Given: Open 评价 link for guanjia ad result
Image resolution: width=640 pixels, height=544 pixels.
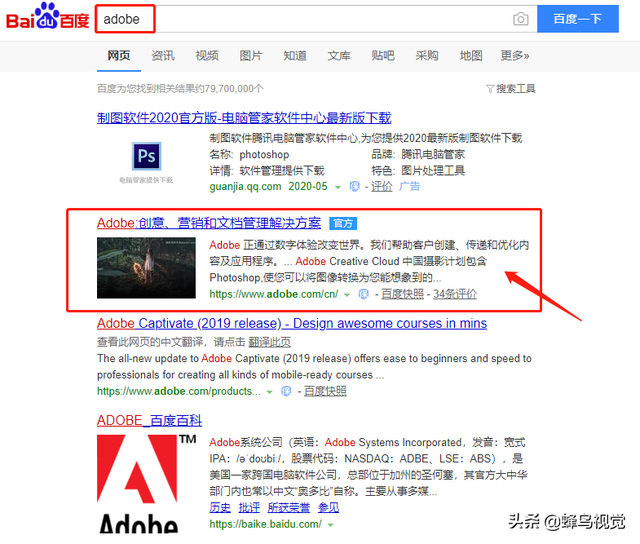Looking at the screenshot, I should [x=382, y=187].
